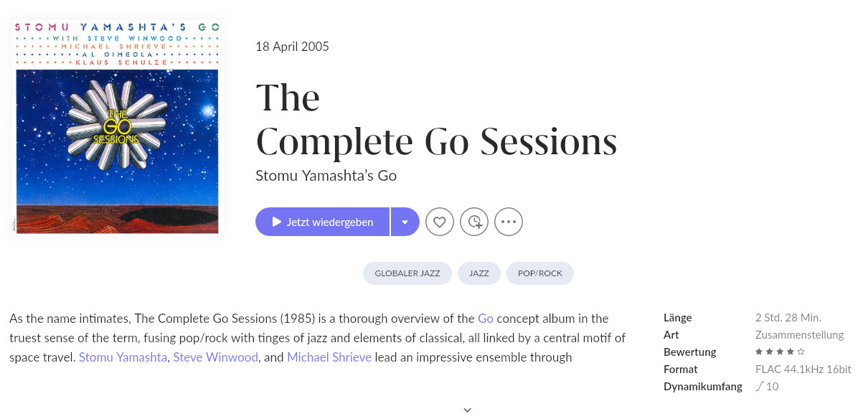The height and width of the screenshot is (419, 868).
Task: Click the clock-plus icon
Action: pos(474,222)
